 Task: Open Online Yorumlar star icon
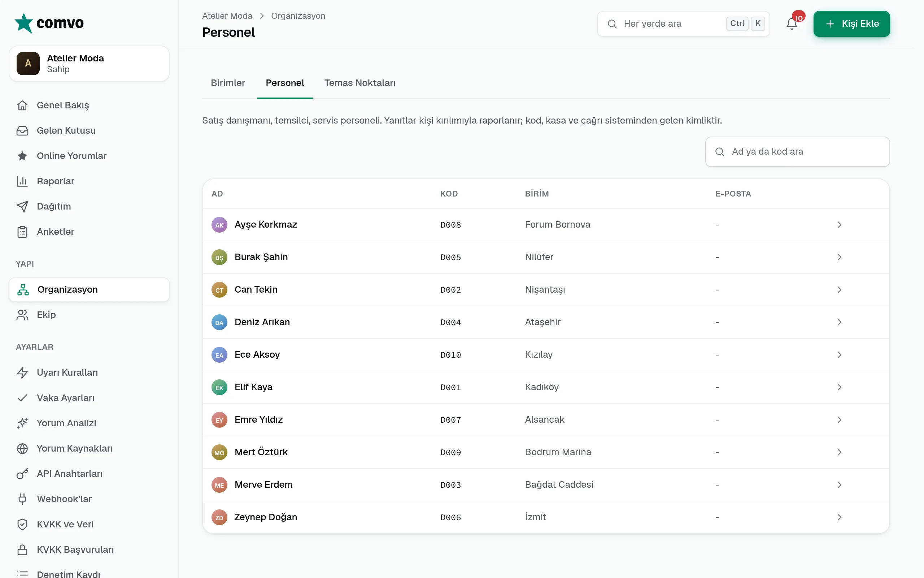click(22, 156)
